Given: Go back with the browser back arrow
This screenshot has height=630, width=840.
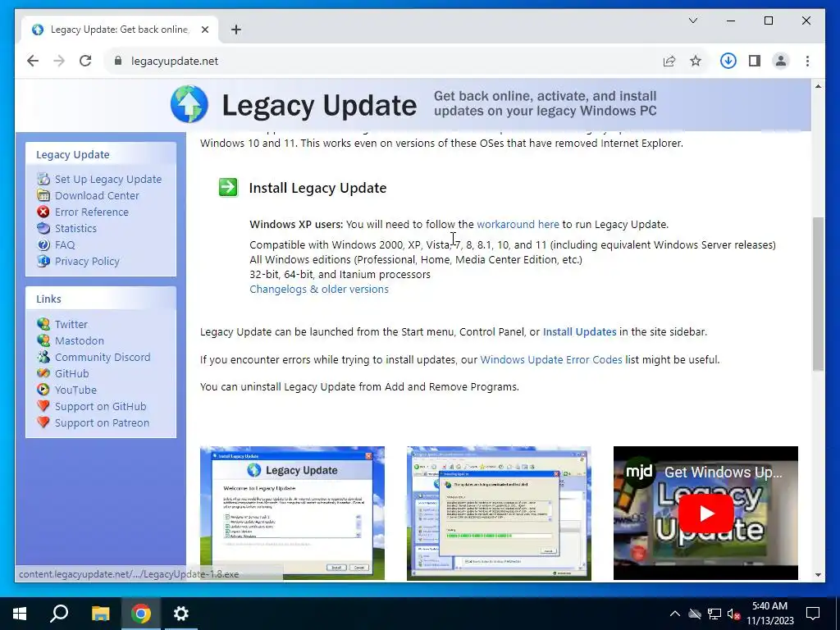Looking at the screenshot, I should coord(33,61).
